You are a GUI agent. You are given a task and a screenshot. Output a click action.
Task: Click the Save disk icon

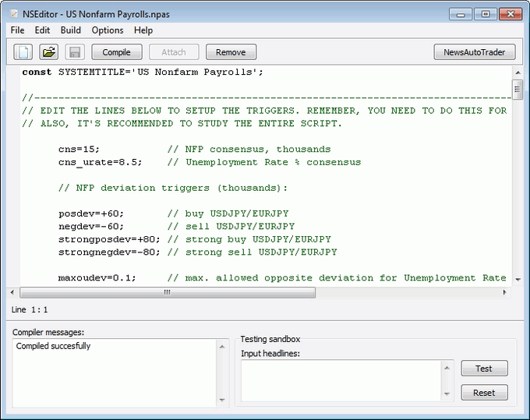point(74,52)
